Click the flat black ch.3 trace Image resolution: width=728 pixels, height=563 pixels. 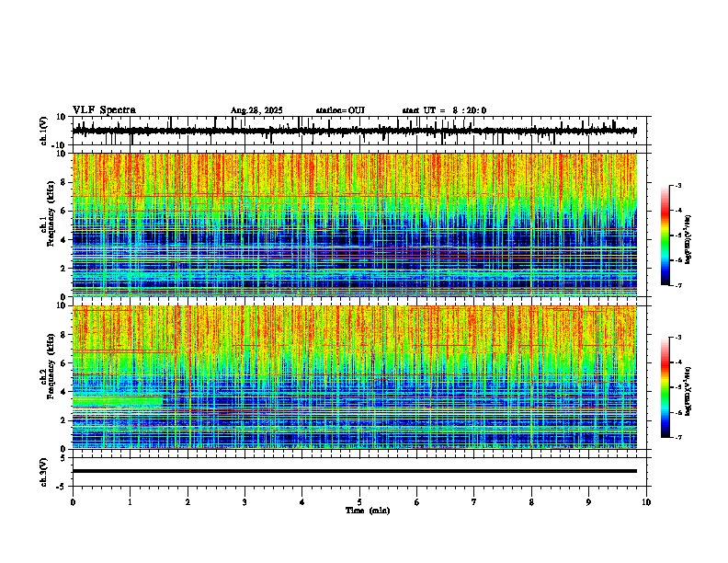[354, 471]
